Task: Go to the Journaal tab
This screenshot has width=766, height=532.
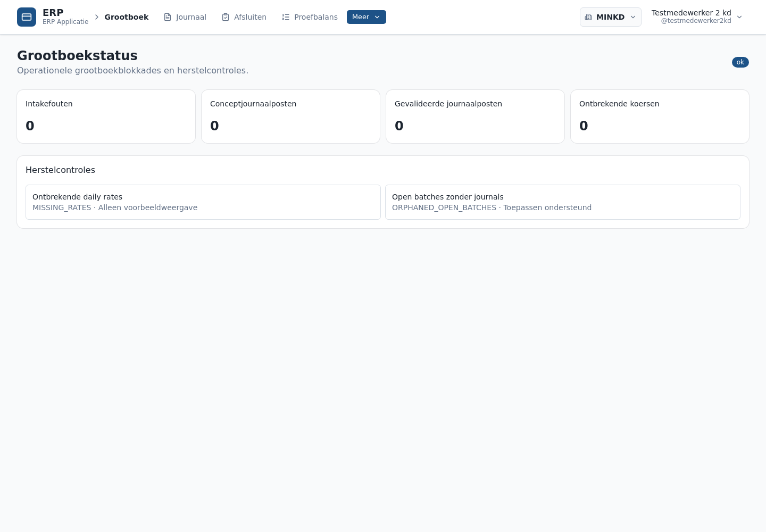Action: 185,17
